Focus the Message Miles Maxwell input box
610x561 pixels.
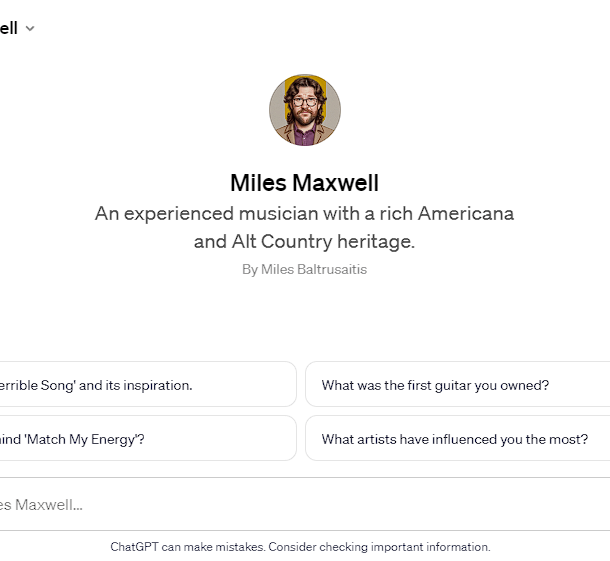pyautogui.click(x=305, y=504)
